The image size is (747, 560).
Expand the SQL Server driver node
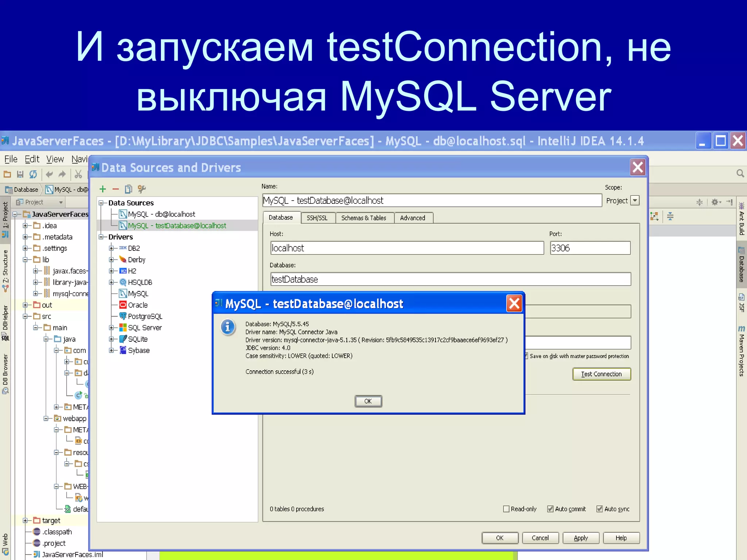(111, 328)
